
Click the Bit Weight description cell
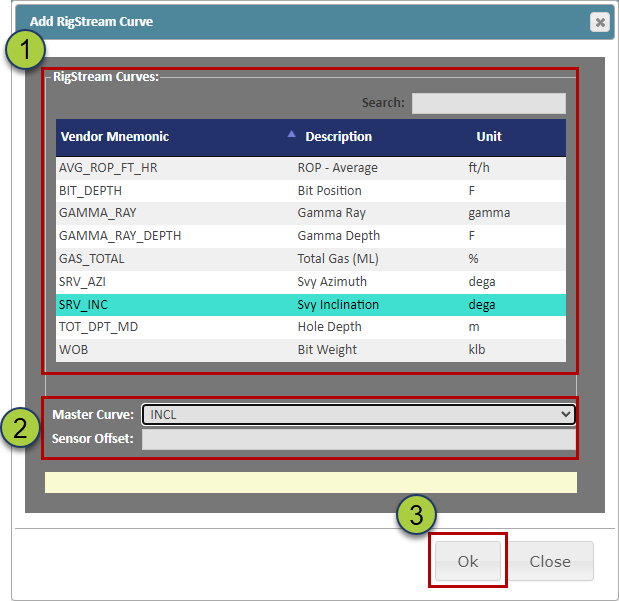pos(327,350)
